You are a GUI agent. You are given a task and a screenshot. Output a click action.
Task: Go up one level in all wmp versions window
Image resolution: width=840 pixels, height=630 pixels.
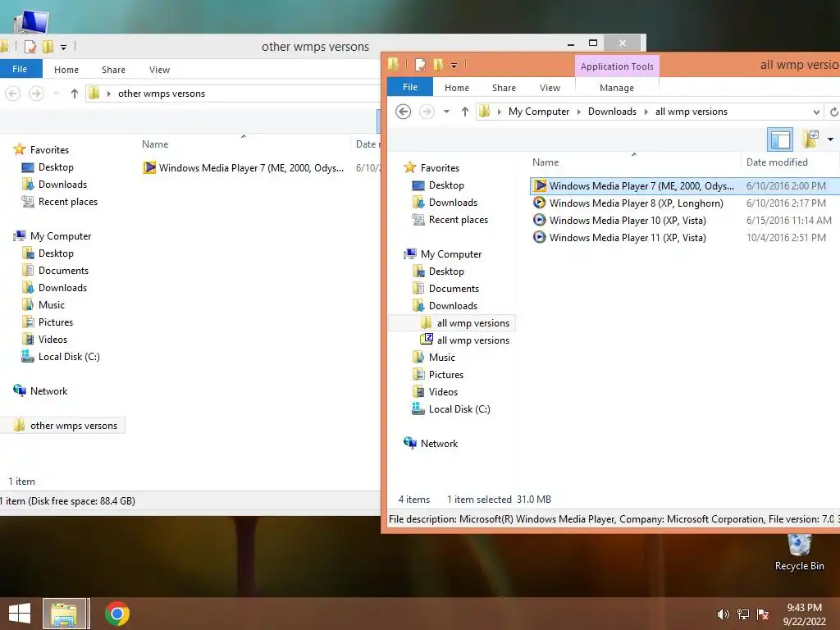464,112
